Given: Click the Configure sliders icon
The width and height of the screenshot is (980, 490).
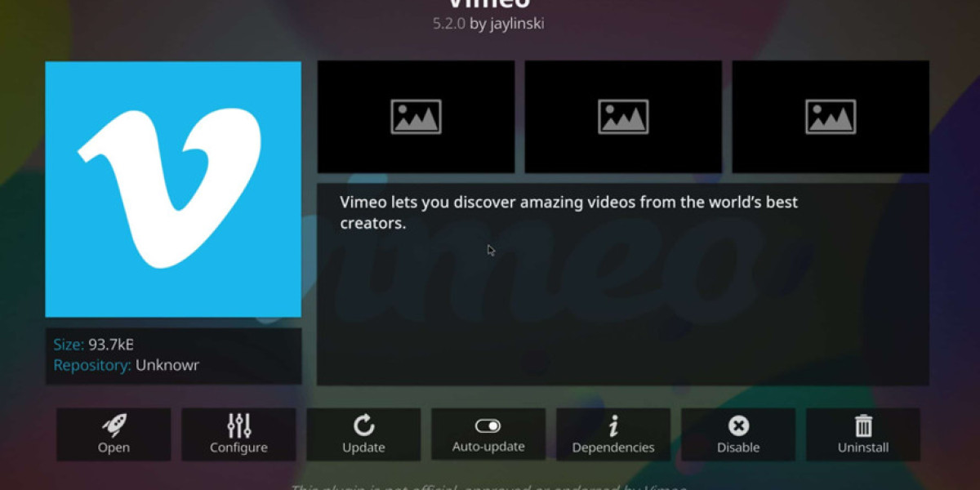Looking at the screenshot, I should 238,425.
